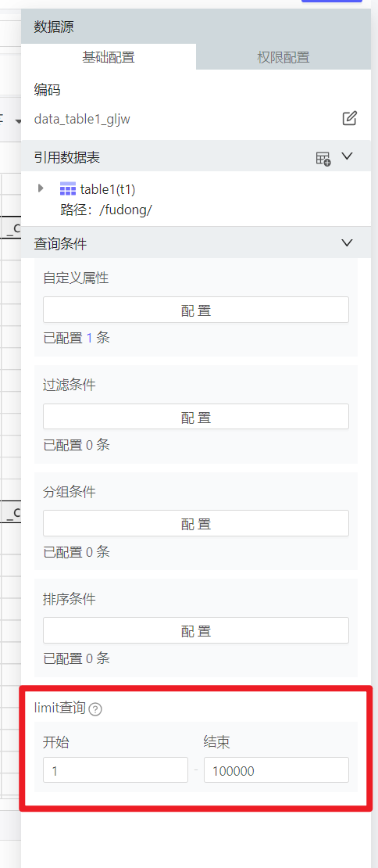Open 配置 for 过滤条件
The width and height of the screenshot is (378, 868).
click(195, 417)
